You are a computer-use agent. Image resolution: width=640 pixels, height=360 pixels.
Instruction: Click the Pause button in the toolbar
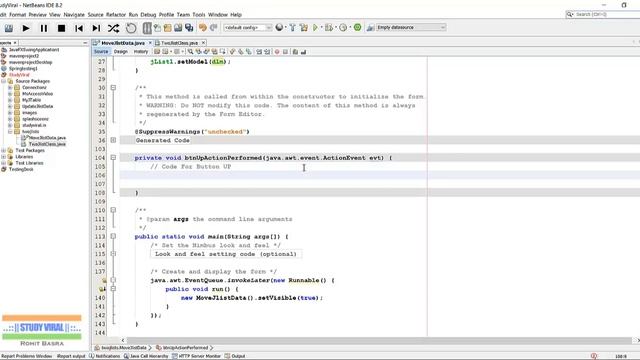[x=43, y=28]
